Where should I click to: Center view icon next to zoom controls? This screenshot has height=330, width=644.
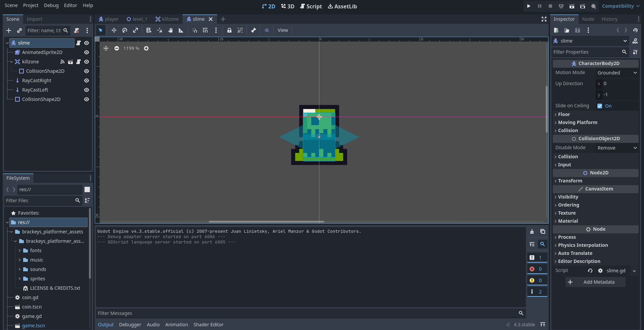(106, 48)
